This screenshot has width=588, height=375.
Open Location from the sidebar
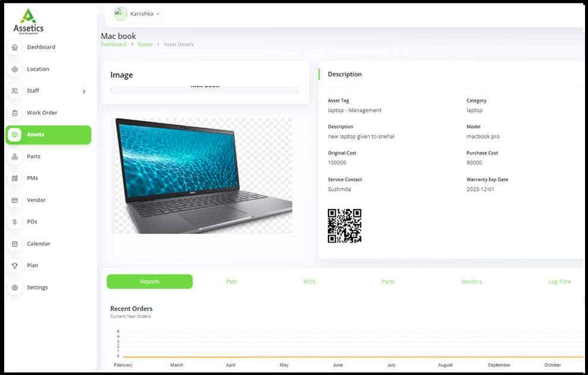(x=38, y=69)
